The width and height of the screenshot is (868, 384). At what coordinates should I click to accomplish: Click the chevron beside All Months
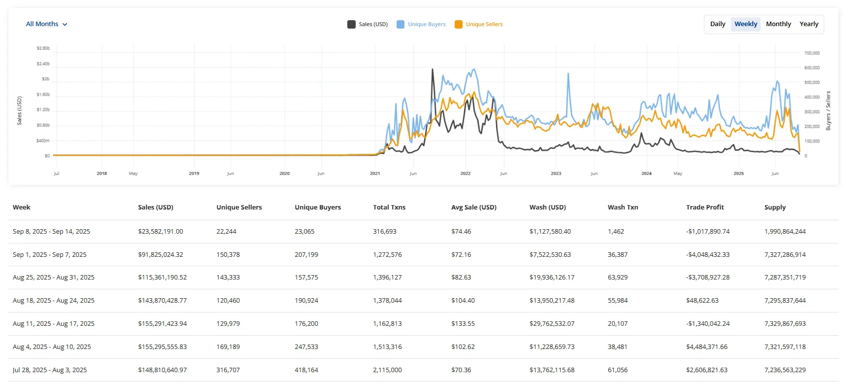pos(65,25)
